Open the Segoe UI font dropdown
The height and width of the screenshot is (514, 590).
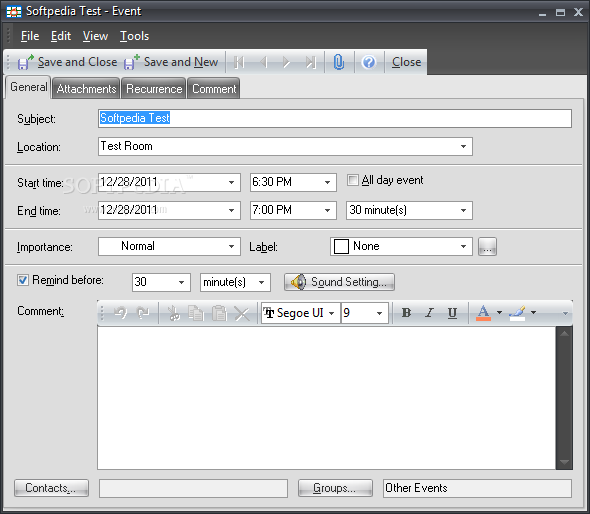coord(331,313)
